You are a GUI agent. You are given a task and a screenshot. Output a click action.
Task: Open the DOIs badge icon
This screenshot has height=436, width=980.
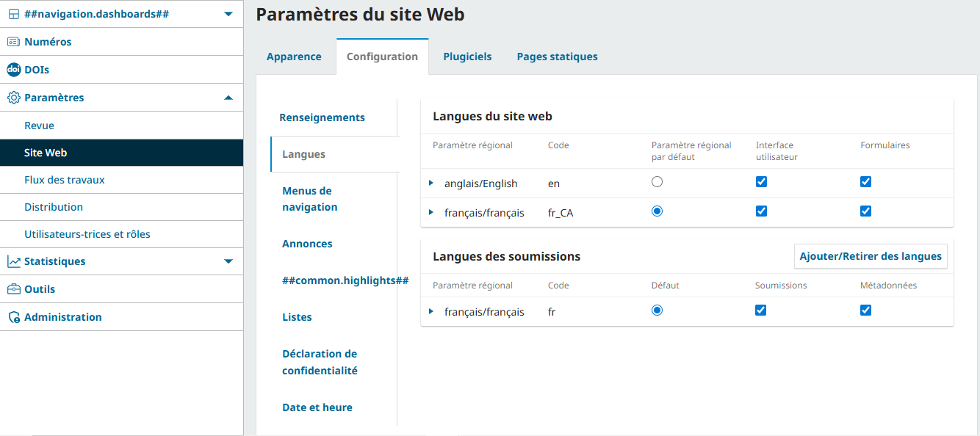click(13, 70)
